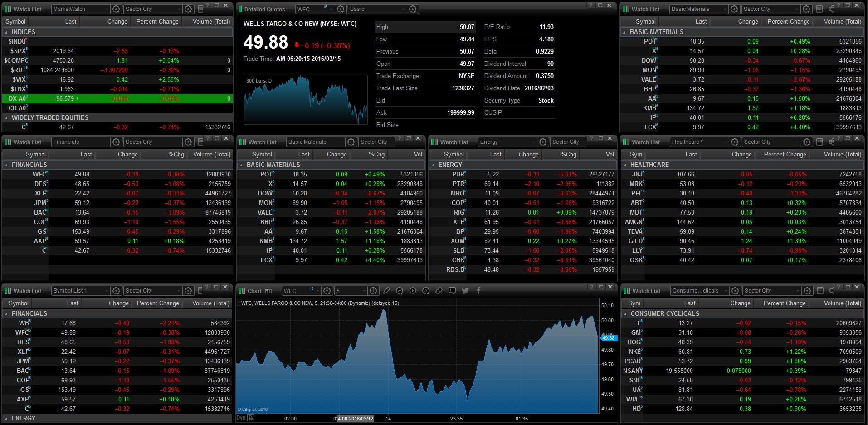Screen dimensions: 868x425
Task: Click the list icon in Healthcare Watch List
Action: pos(819,142)
